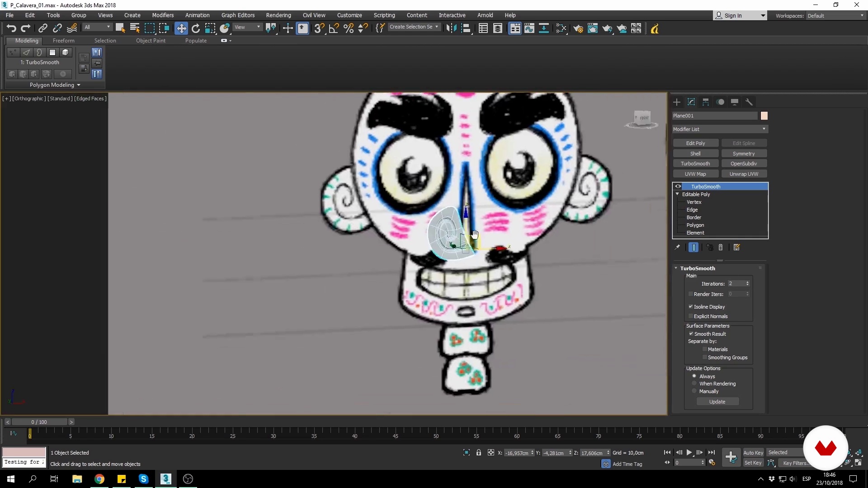Toggle the Isoline Display checkbox
This screenshot has width=868, height=488.
(x=691, y=306)
